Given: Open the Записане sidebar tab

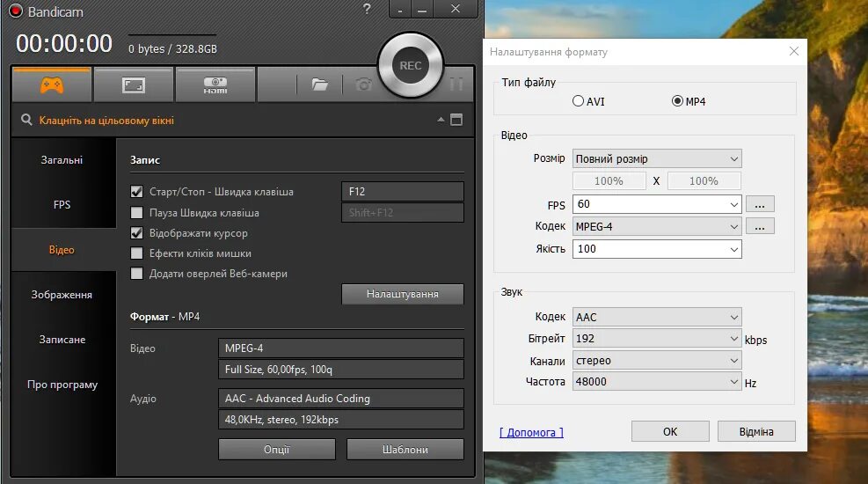Looking at the screenshot, I should coord(62,340).
